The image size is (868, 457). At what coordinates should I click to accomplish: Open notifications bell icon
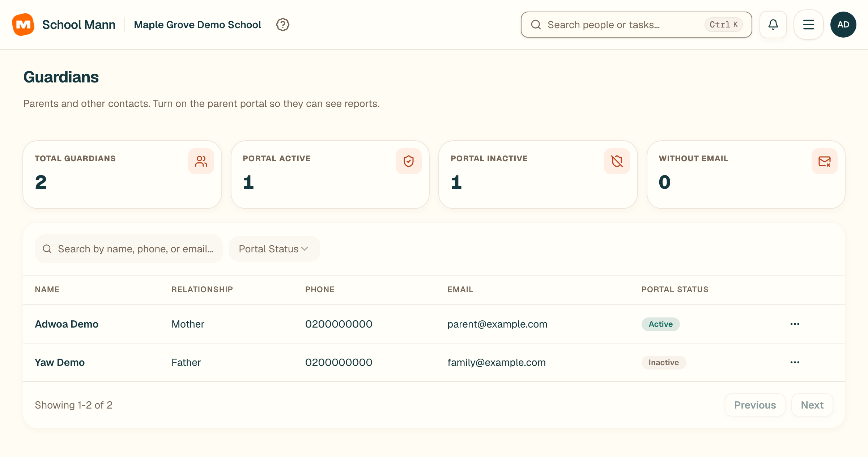point(773,25)
